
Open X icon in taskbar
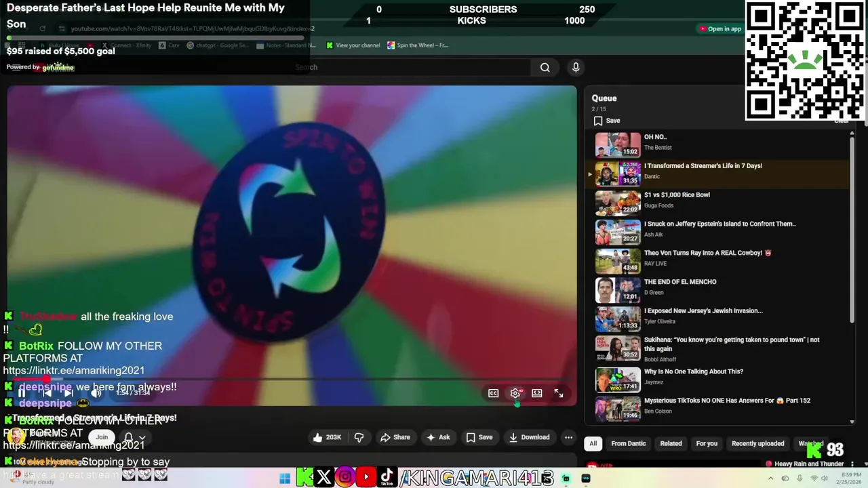coord(324,478)
